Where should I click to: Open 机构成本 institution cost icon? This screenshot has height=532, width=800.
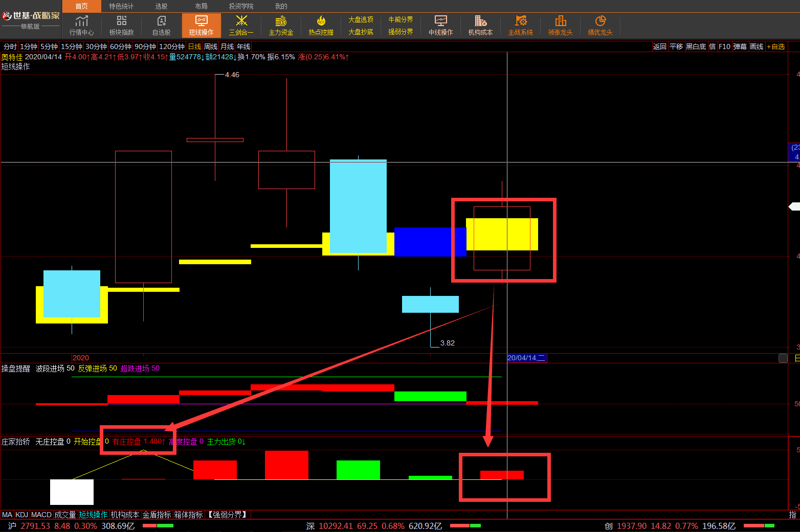point(480,25)
